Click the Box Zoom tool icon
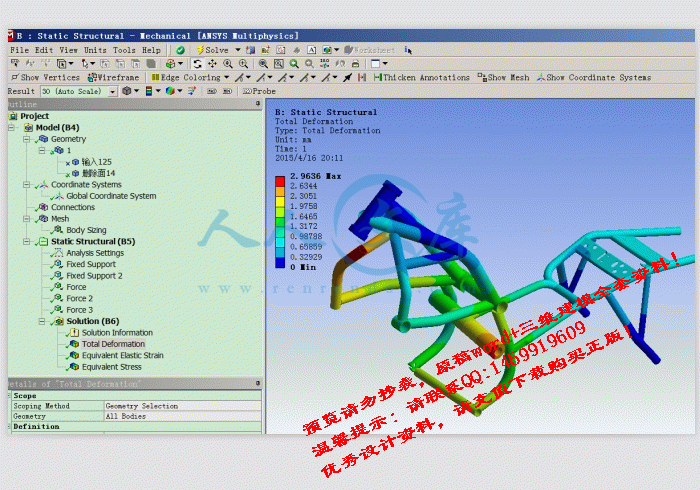700x490 pixels. tap(243, 64)
